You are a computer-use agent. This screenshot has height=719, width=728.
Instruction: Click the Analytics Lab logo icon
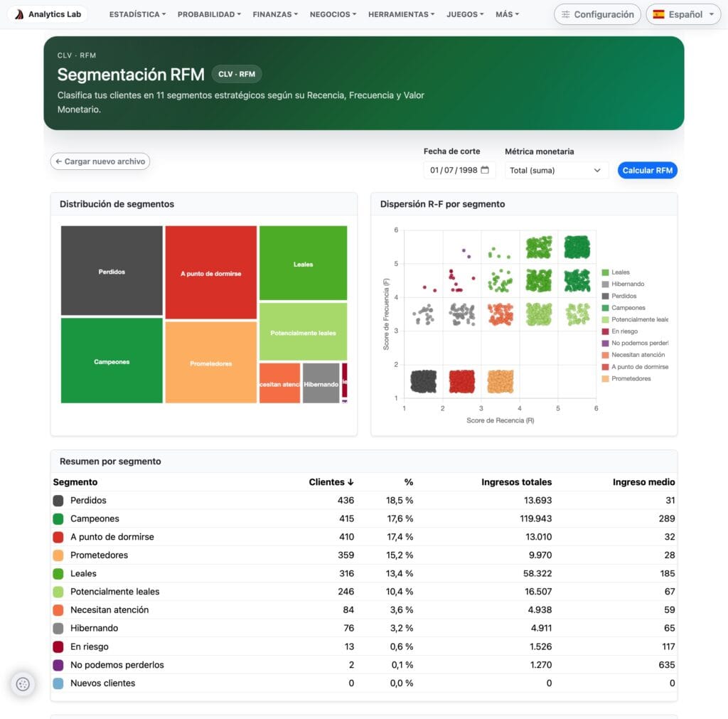tap(19, 14)
